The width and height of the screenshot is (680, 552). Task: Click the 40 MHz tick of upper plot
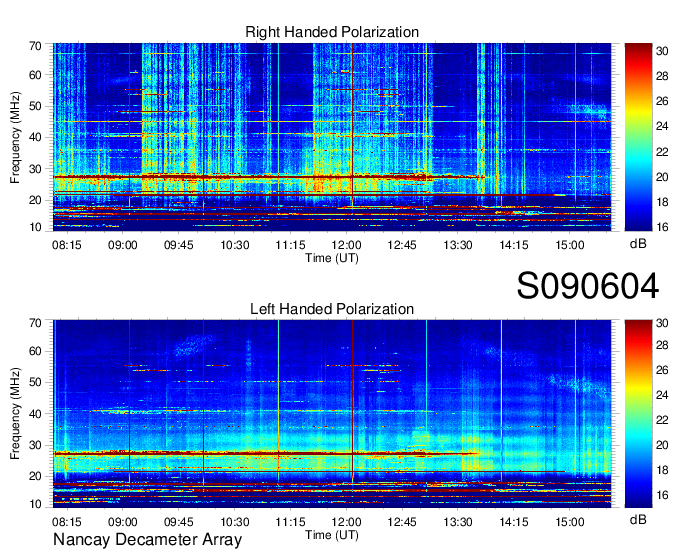pyautogui.click(x=35, y=137)
